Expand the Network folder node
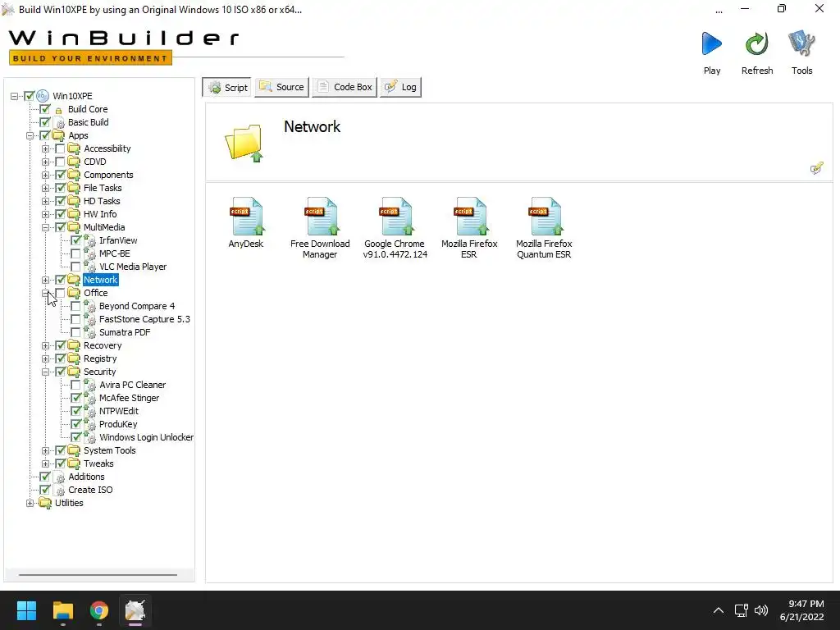The image size is (840, 630). [46, 281]
